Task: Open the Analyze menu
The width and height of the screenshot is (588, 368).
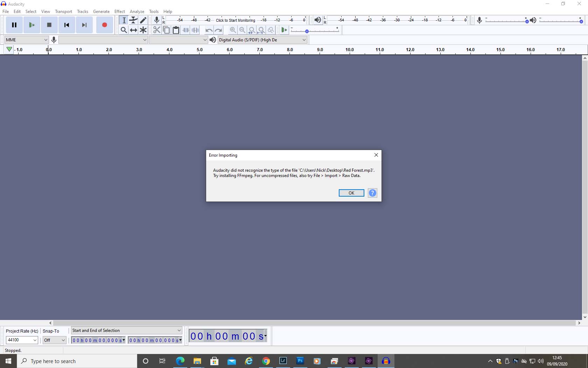Action: [137, 11]
